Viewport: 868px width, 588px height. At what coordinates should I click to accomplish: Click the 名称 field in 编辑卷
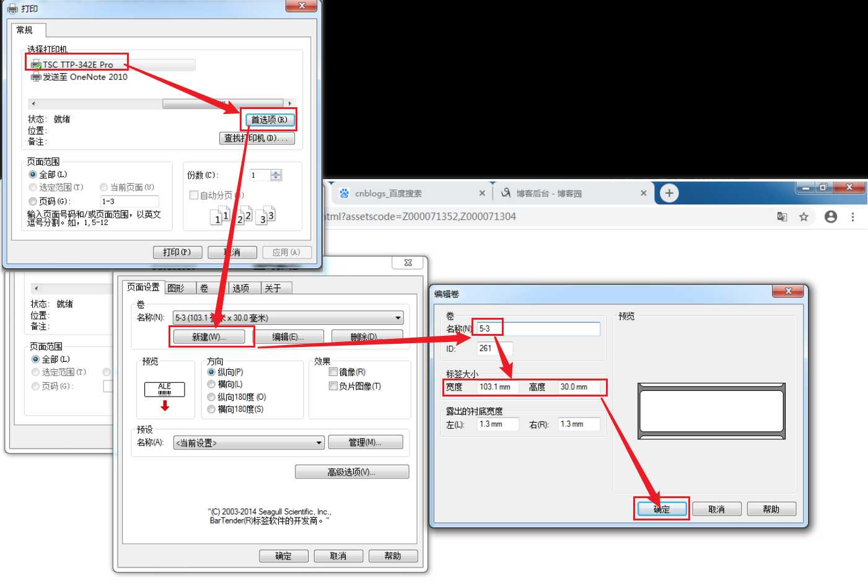[538, 329]
